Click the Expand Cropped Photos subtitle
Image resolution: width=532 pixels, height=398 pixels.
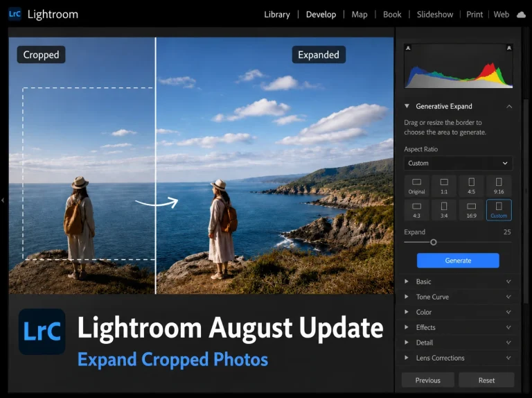point(172,359)
